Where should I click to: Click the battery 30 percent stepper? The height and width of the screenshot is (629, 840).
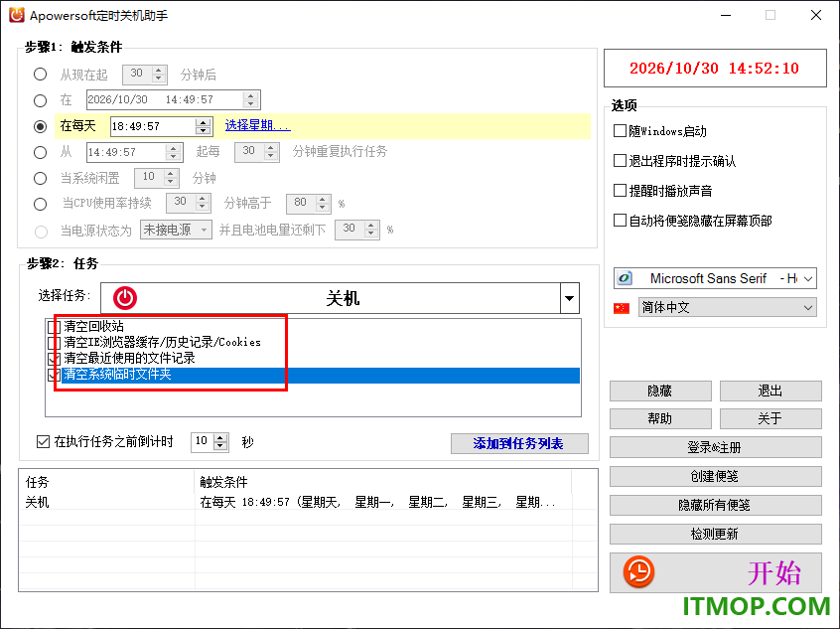(370, 230)
